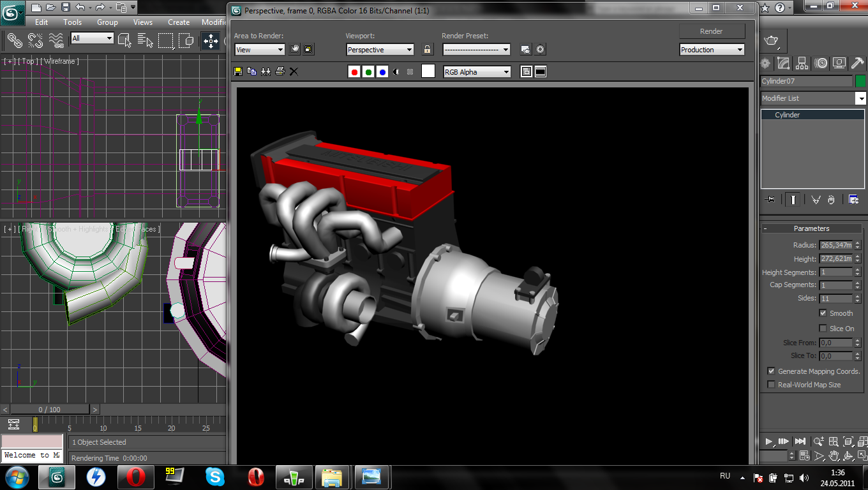This screenshot has height=490, width=868.
Task: Expand the RGB Alpha channel dropdown
Action: [x=477, y=72]
